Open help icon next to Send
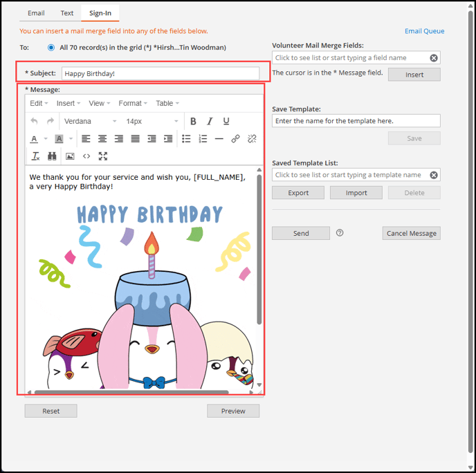This screenshot has width=476, height=473. click(340, 233)
